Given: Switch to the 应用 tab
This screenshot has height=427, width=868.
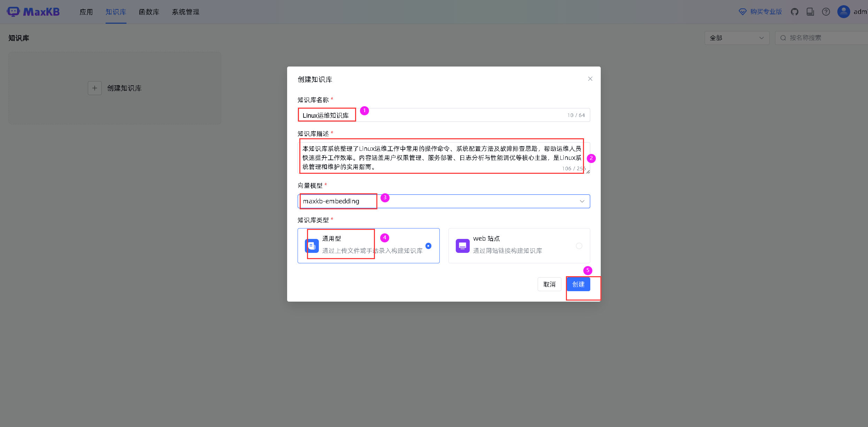Looking at the screenshot, I should 86,11.
